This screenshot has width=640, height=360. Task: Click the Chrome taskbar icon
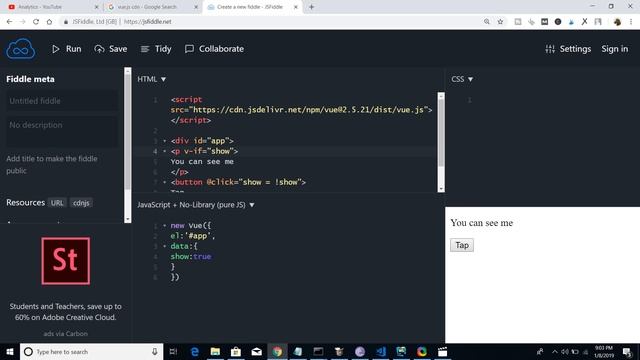coord(277,351)
